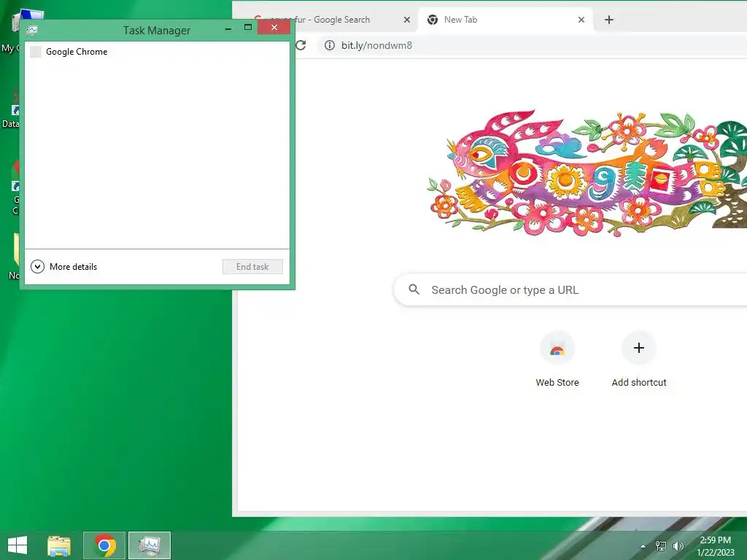Minimize the Task Manager window
Image resolution: width=747 pixels, height=560 pixels.
pyautogui.click(x=228, y=28)
